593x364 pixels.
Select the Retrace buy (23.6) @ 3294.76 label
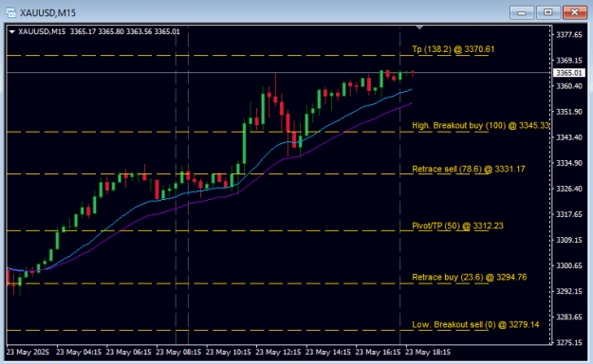(x=469, y=277)
